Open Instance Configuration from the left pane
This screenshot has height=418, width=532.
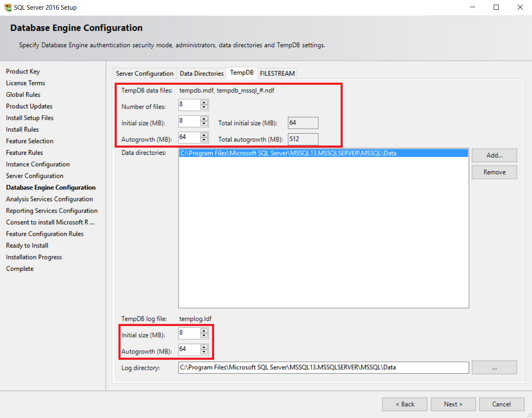[x=38, y=164]
